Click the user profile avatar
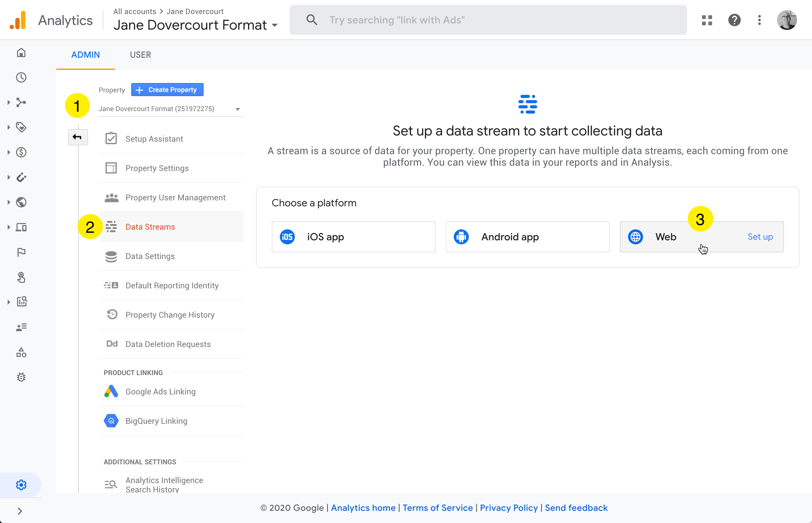The height and width of the screenshot is (523, 812). (786, 20)
